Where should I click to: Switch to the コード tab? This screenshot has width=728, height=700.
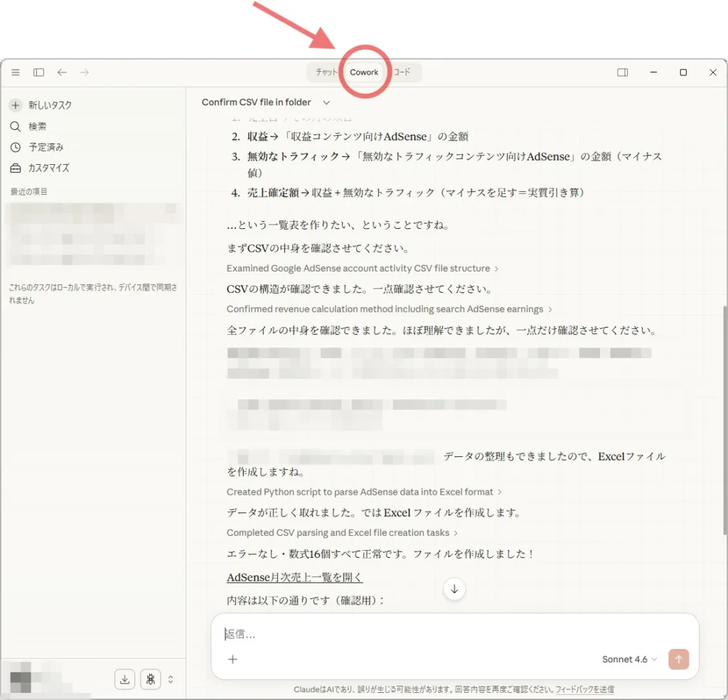402,72
